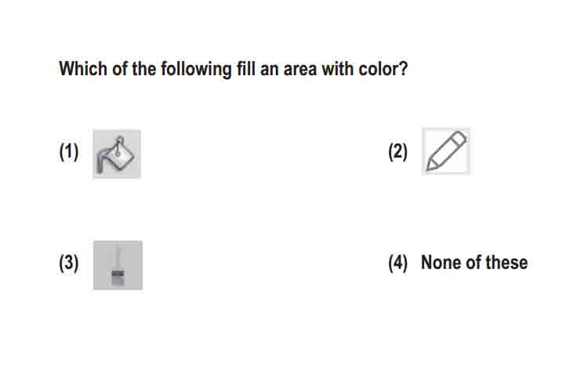Click the pencil's eraser end

[459, 139]
